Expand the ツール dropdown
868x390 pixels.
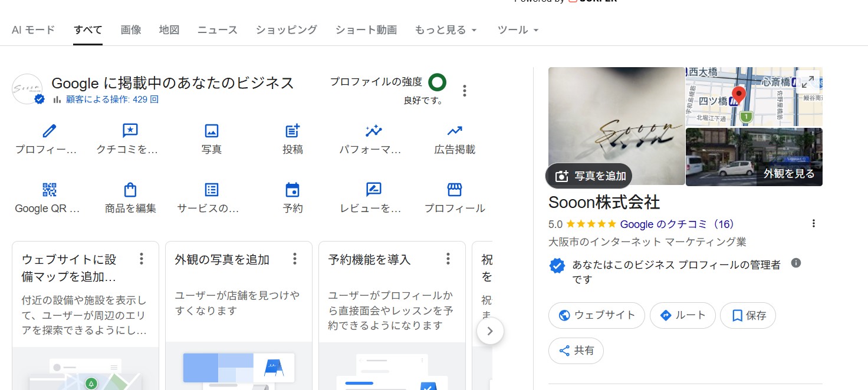click(x=517, y=29)
